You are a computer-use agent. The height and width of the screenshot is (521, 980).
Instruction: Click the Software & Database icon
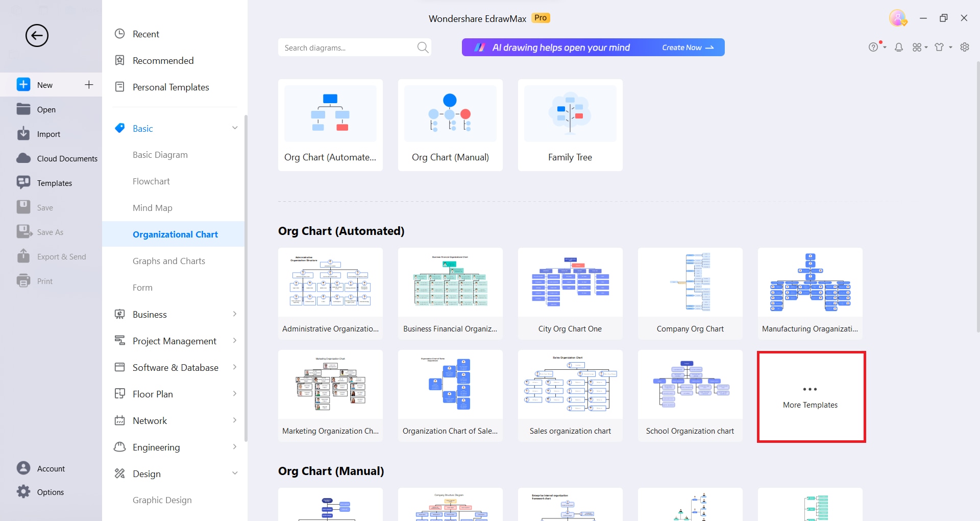120,367
